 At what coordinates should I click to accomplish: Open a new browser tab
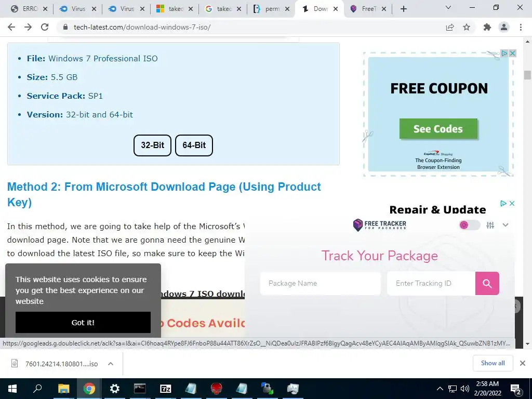(403, 9)
